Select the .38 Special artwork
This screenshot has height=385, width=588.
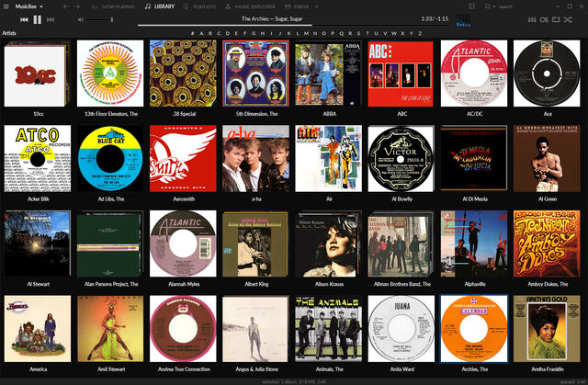point(183,74)
